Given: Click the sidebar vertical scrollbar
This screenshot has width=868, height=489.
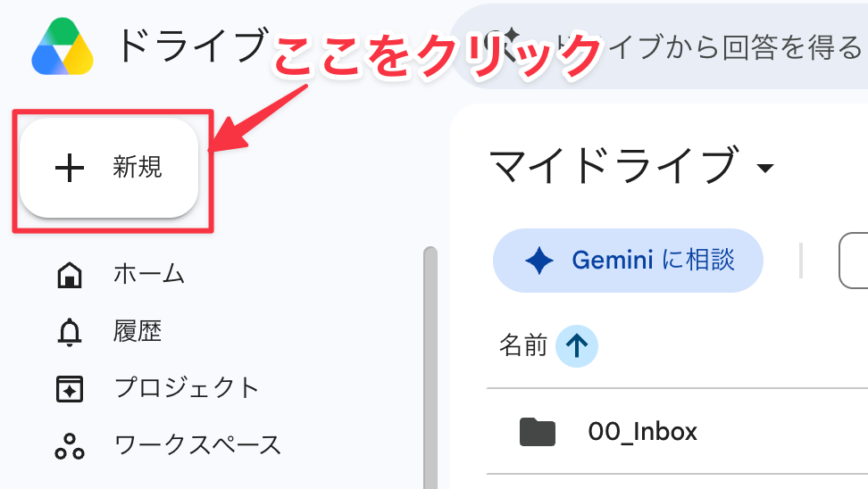Looking at the screenshot, I should coord(430,368).
